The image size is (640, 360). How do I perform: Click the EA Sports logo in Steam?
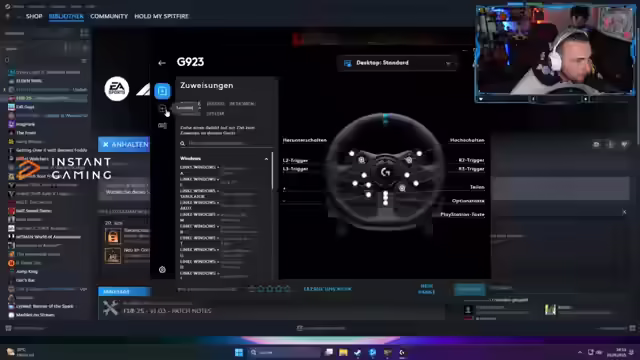pyautogui.click(x=117, y=89)
